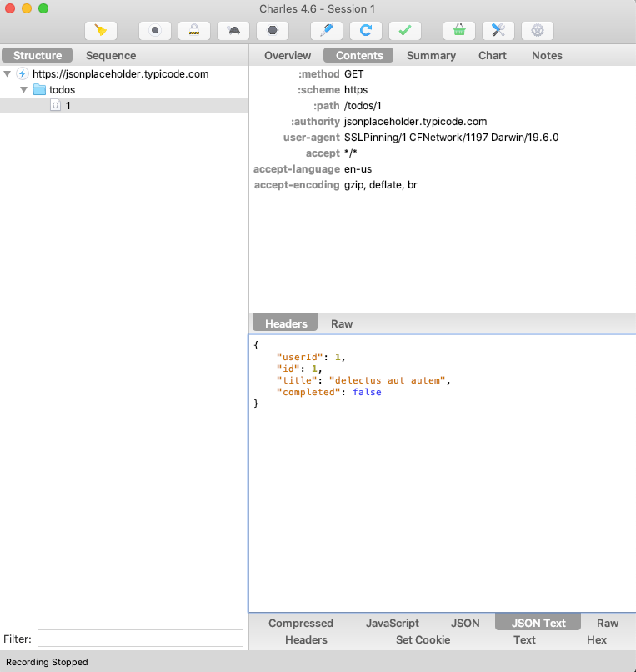Collapse the jsonplaceholder.typicode.com host node
Screen dimensions: 636x672
[8, 74]
